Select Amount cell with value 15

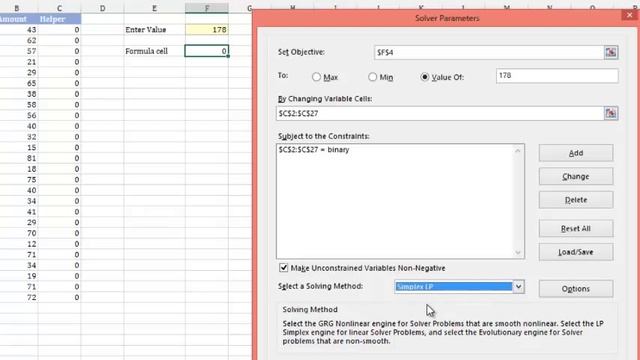(19, 147)
